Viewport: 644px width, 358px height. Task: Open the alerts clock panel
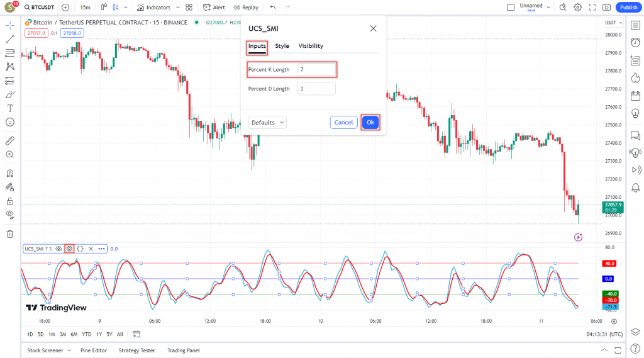pos(635,43)
